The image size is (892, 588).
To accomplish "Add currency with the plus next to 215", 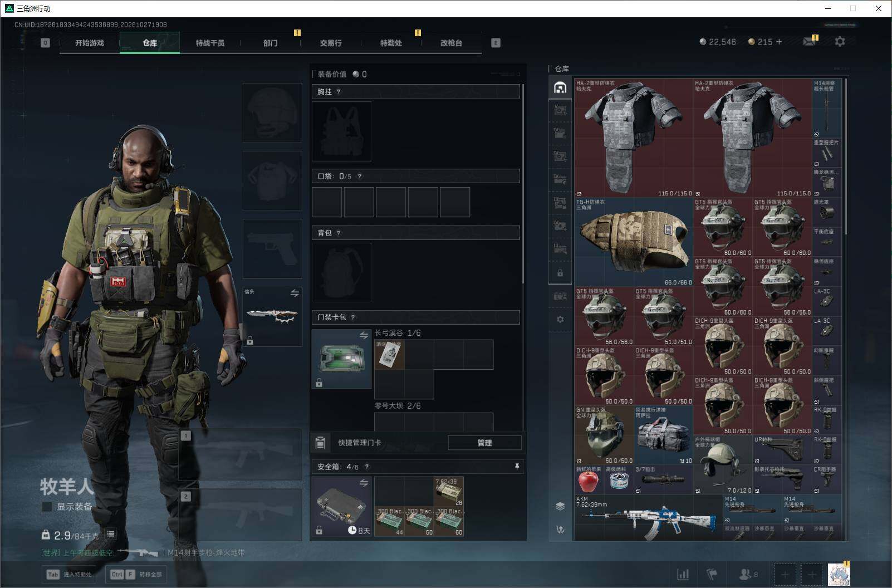I will tap(779, 42).
